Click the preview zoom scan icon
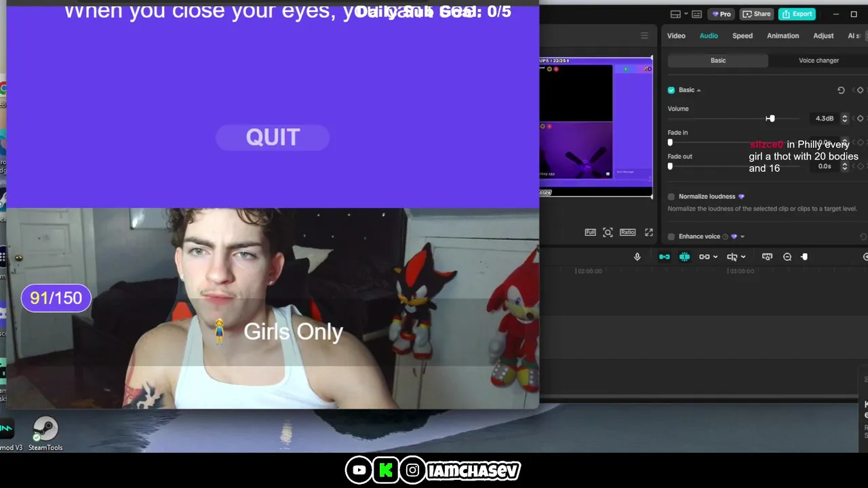The image size is (868, 488). point(608,232)
